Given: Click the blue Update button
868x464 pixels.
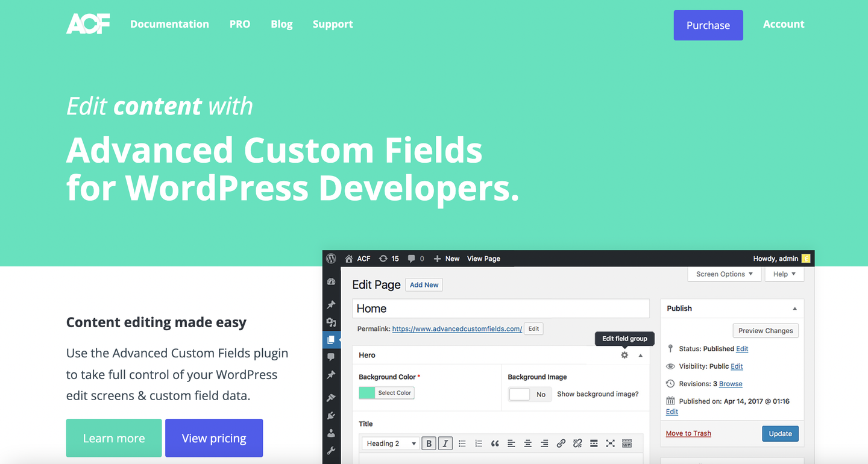Looking at the screenshot, I should coord(781,434).
